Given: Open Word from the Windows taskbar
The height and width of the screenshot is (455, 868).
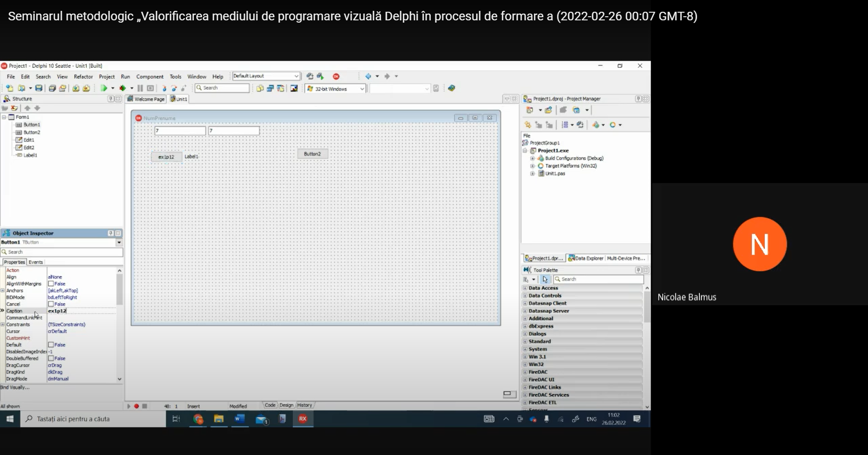Looking at the screenshot, I should coord(239,419).
